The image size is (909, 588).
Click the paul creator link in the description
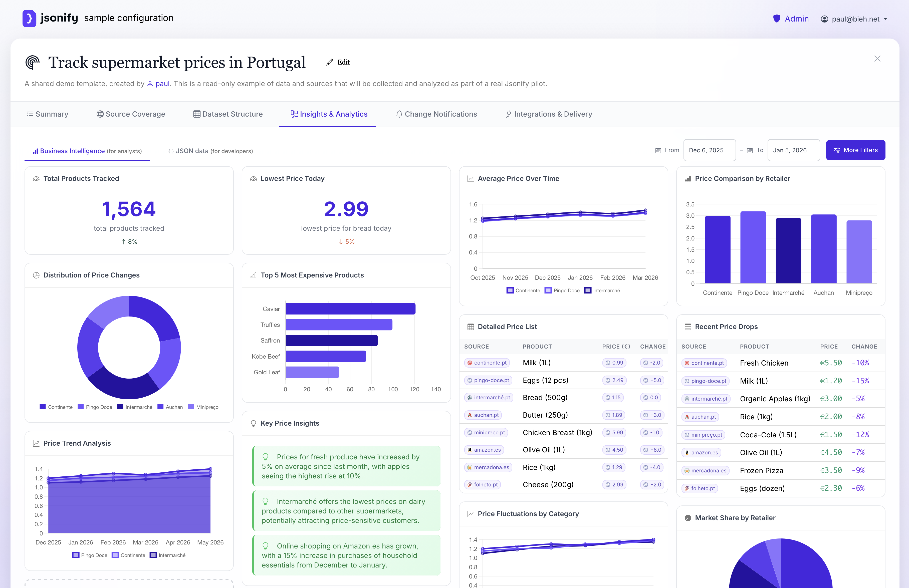click(162, 84)
